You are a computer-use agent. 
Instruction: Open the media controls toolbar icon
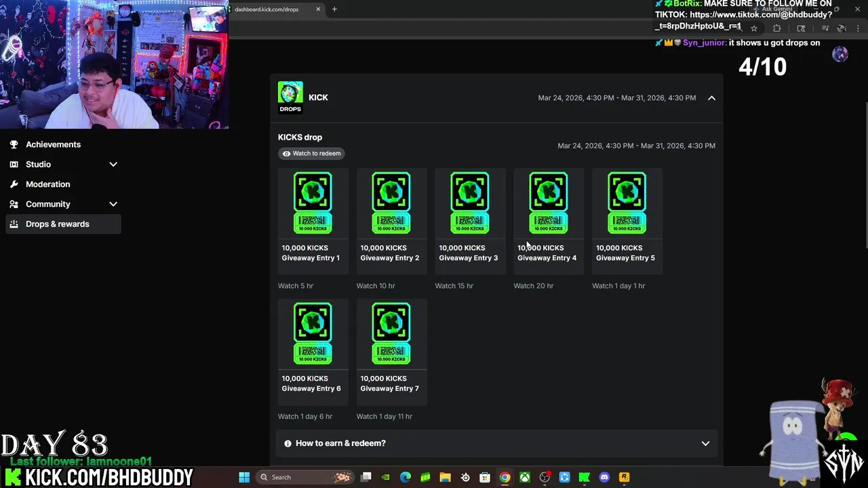tap(825, 28)
